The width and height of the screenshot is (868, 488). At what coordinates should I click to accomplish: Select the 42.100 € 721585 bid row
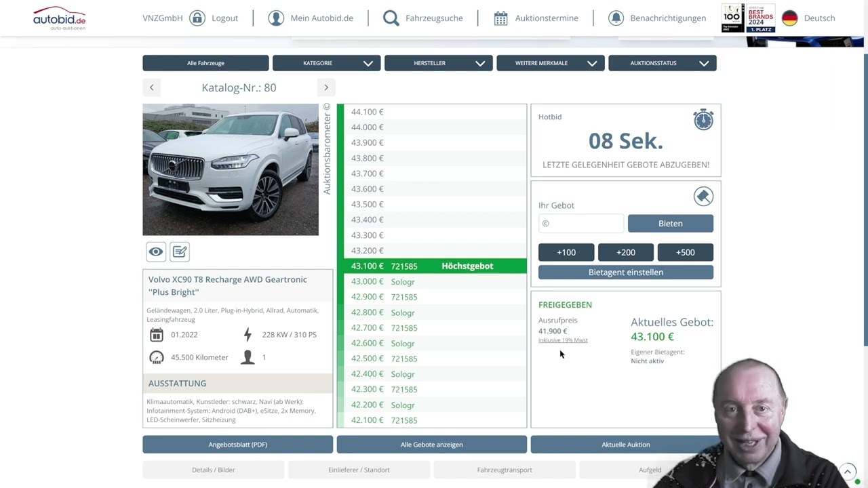pos(435,420)
